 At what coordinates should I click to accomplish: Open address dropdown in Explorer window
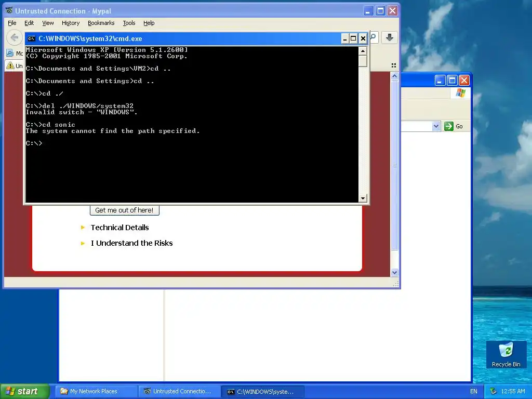436,126
